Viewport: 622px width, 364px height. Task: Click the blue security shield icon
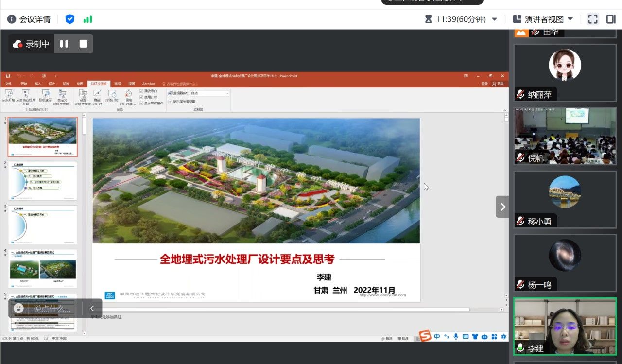pos(70,19)
